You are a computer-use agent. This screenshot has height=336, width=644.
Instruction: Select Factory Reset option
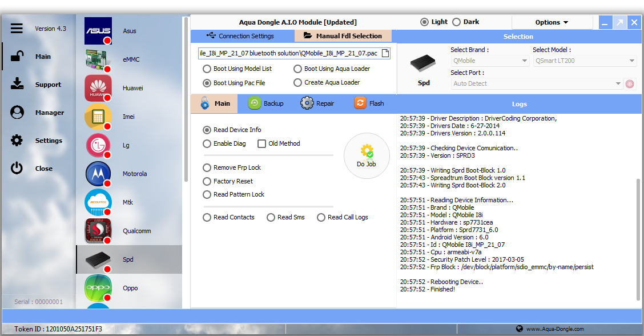[207, 181]
